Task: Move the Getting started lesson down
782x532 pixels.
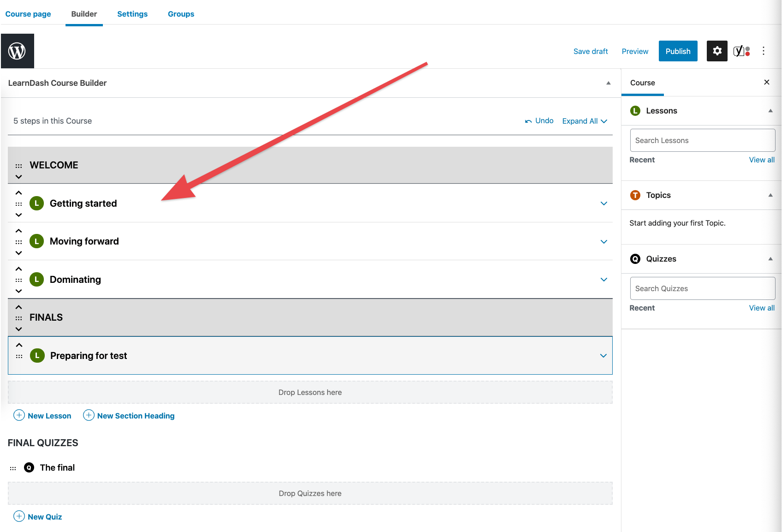Action: (18, 215)
